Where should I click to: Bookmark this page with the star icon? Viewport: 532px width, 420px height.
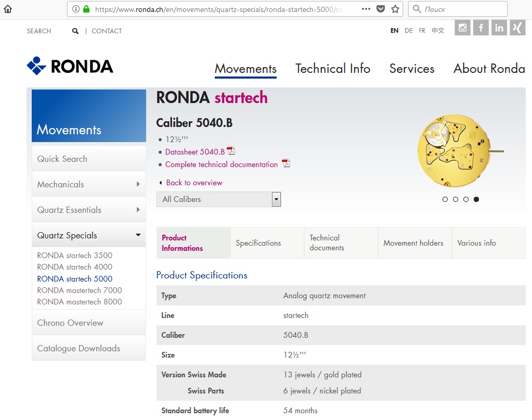[395, 9]
